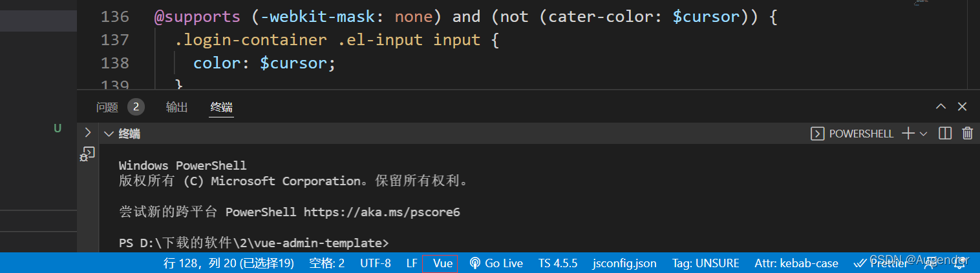Click the LF end-of-line selector

pyautogui.click(x=412, y=263)
